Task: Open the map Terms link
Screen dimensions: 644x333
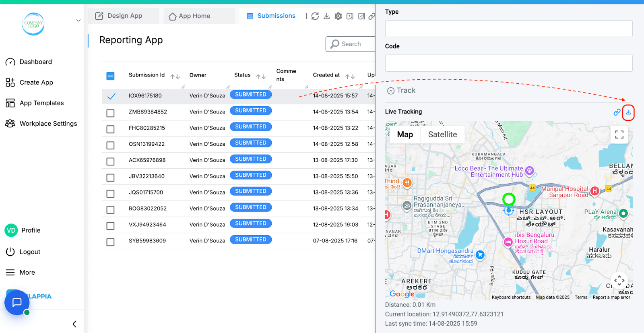Action: 581,297
